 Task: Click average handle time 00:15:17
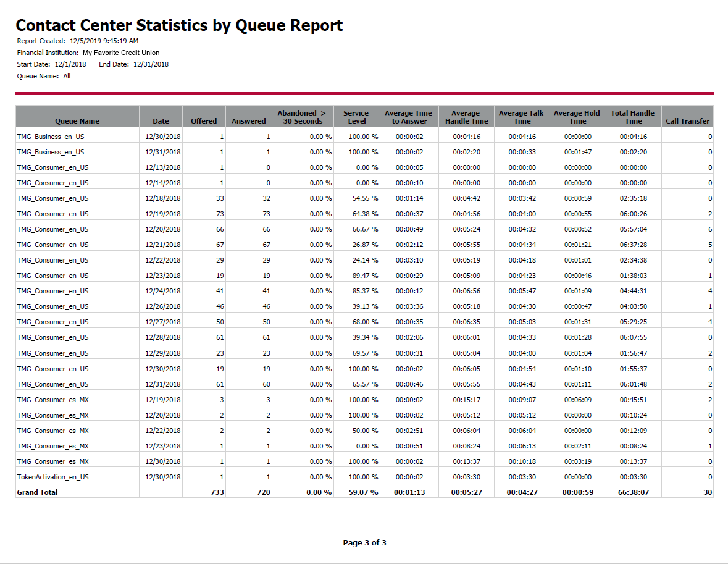[467, 400]
